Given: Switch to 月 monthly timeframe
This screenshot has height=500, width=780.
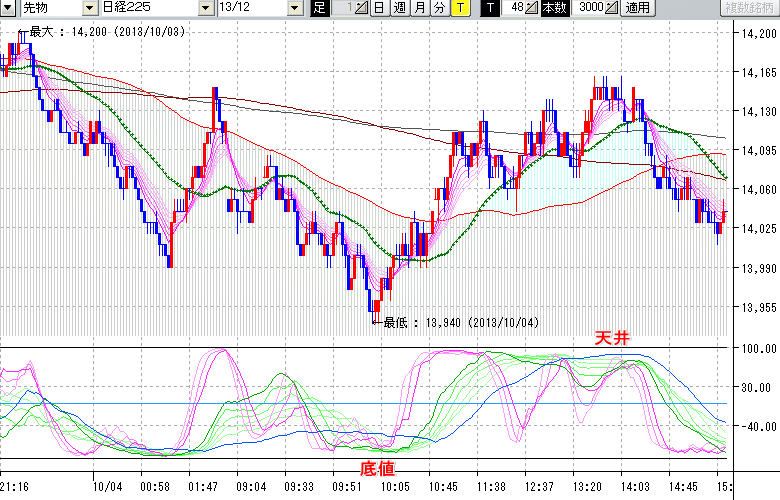Looking at the screenshot, I should pyautogui.click(x=419, y=8).
